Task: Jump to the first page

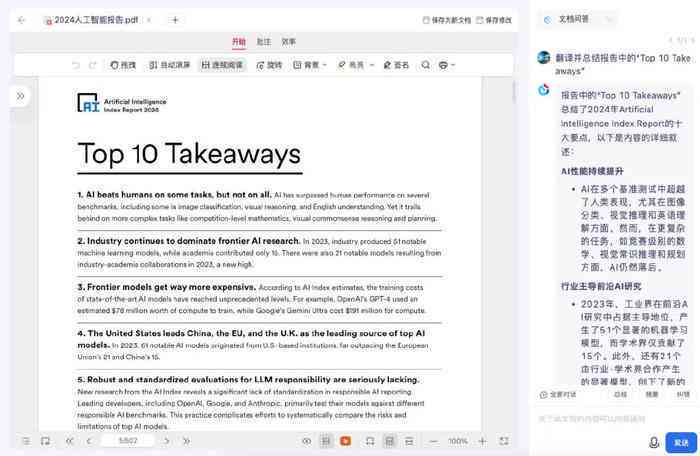Action: pos(70,441)
